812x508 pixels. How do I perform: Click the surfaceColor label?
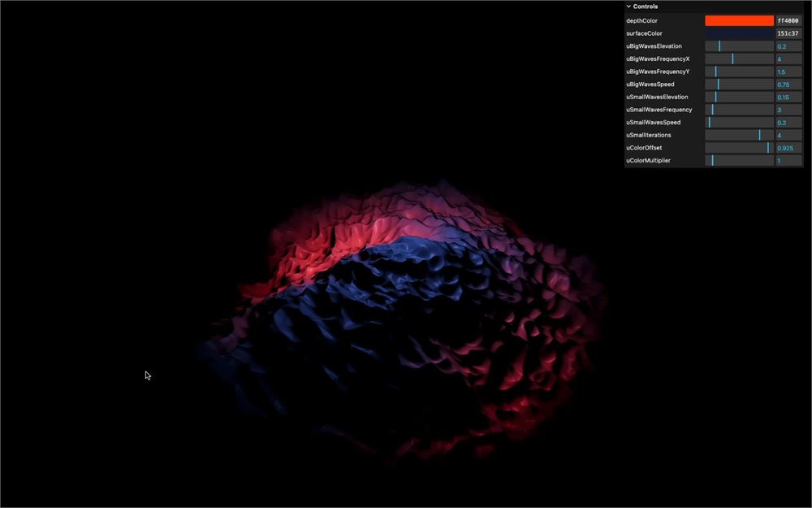pyautogui.click(x=644, y=33)
